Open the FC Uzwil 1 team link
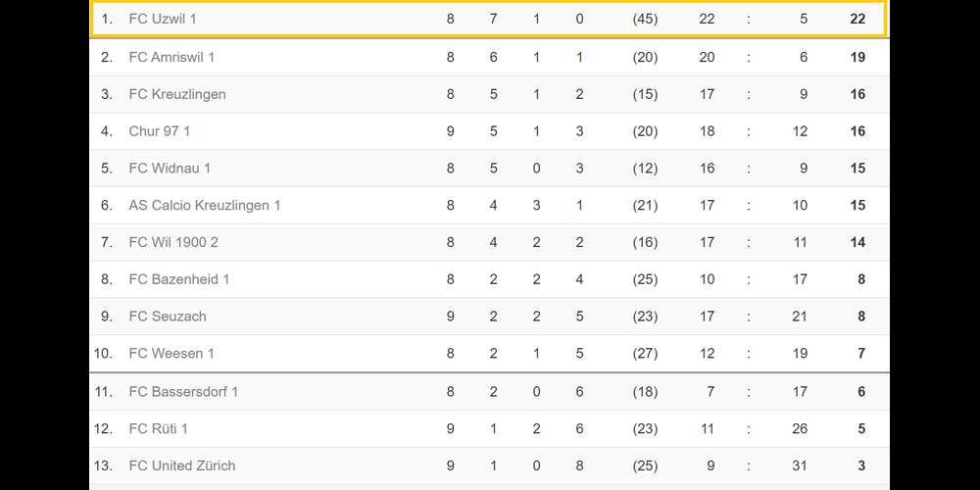This screenshot has width=980, height=490. click(x=163, y=19)
